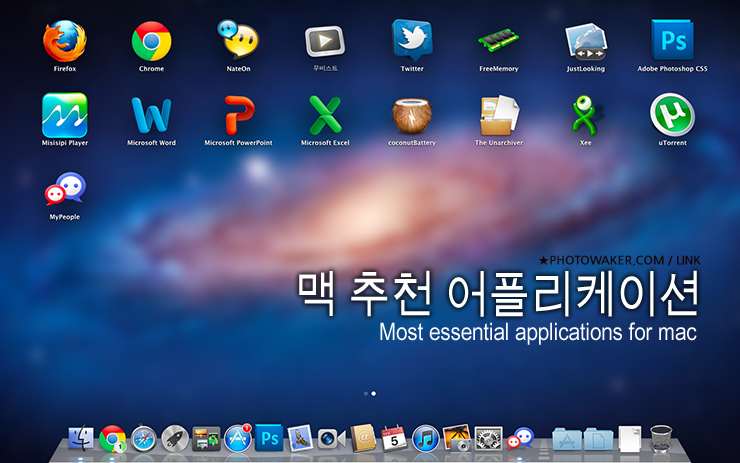This screenshot has height=463, width=740.
Task: Open the FreeMemory app
Action: point(499,41)
